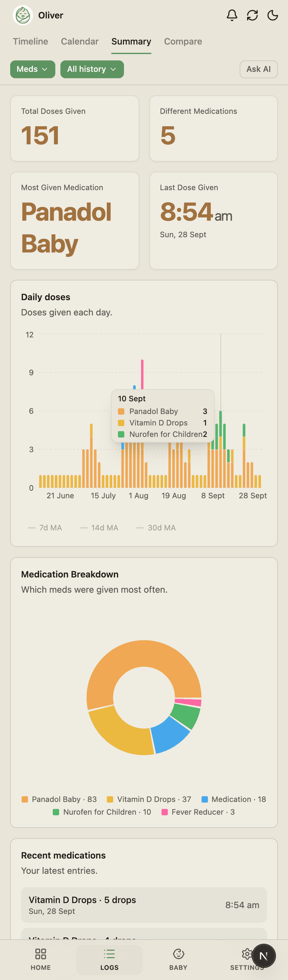The width and height of the screenshot is (288, 980).
Task: Click Oliver's baby avatar
Action: click(x=23, y=16)
